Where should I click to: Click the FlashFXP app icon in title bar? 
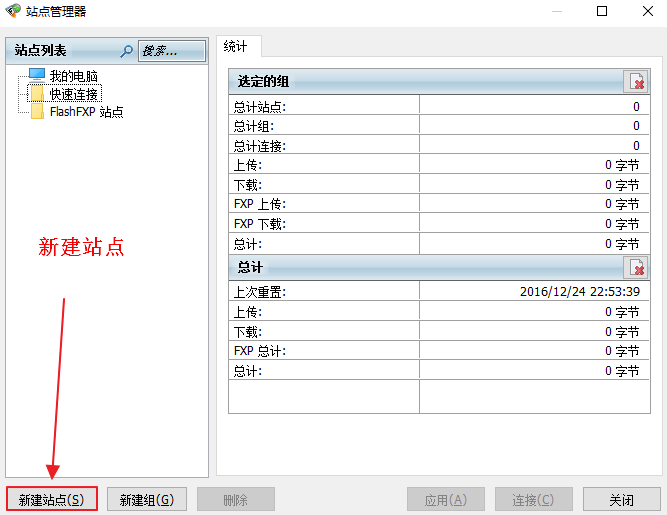(13, 12)
